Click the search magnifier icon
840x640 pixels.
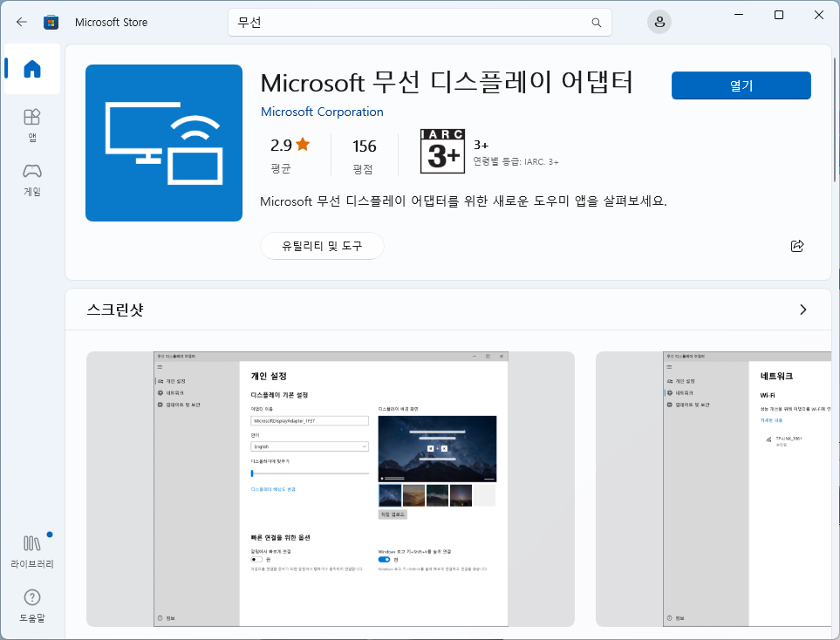[597, 23]
